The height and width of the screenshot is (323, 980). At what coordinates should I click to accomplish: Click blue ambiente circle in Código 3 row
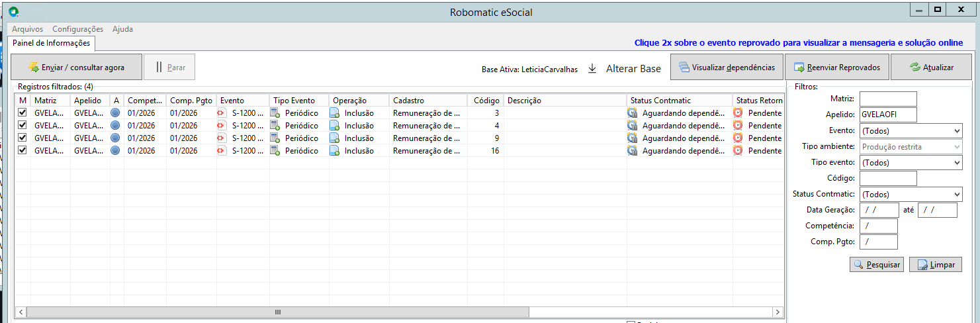(x=116, y=113)
